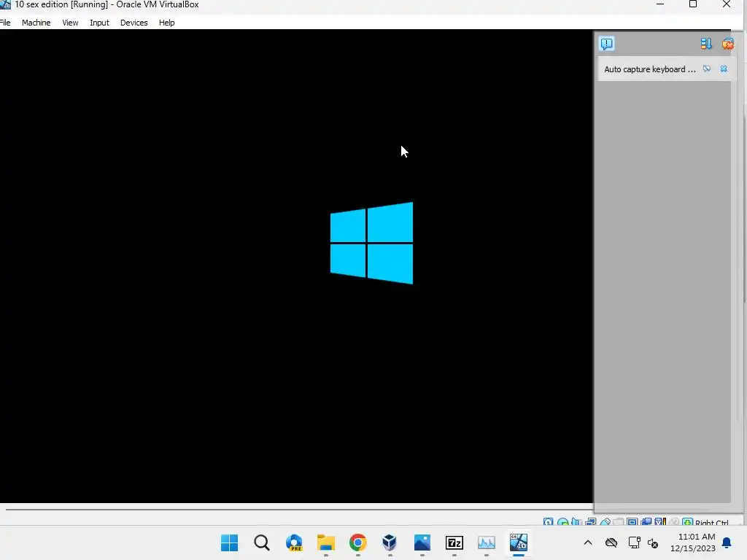Open the Machine menu
The width and height of the screenshot is (747, 560).
point(36,23)
